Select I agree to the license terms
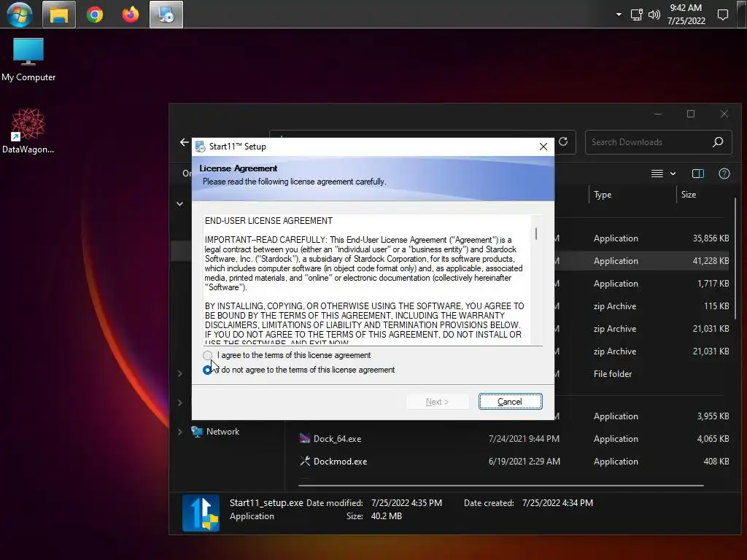Screen dimensions: 747x560 (x=207, y=355)
